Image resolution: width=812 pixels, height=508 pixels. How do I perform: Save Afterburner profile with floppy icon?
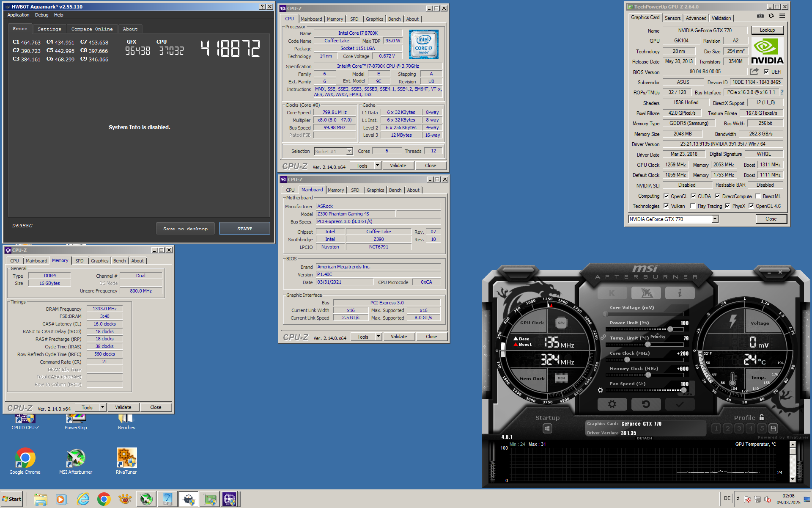tap(773, 428)
